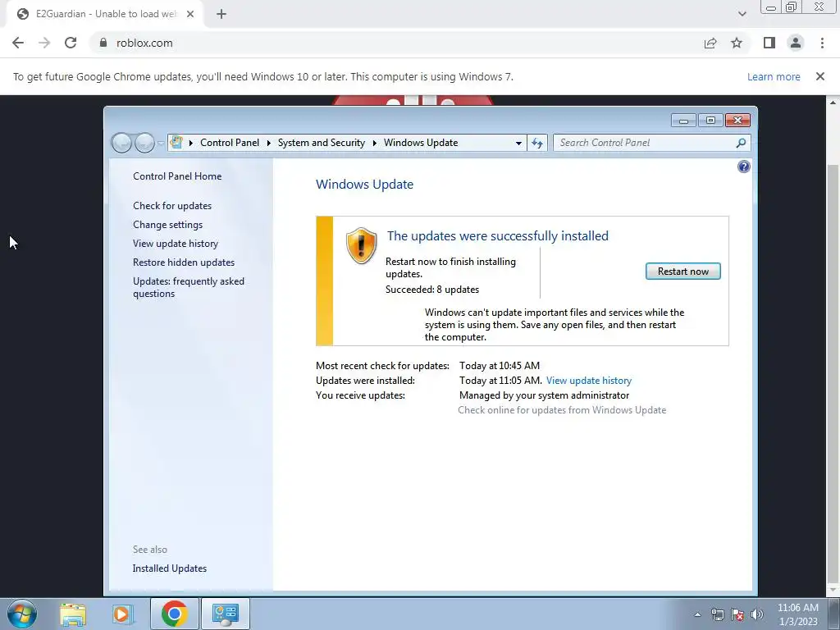Screen dimensions: 840x630
Task: Select System and Security breadcrumb
Action: [321, 143]
